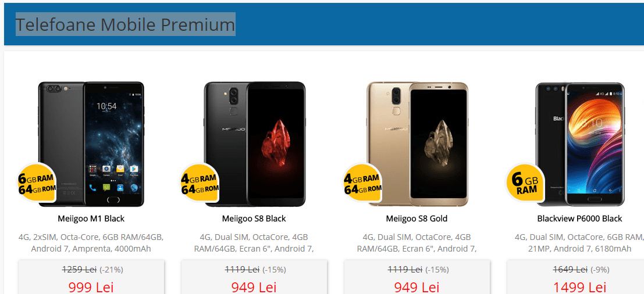Click the Meiigoo S8 Gold title link
The image size is (644, 294).
click(417, 218)
